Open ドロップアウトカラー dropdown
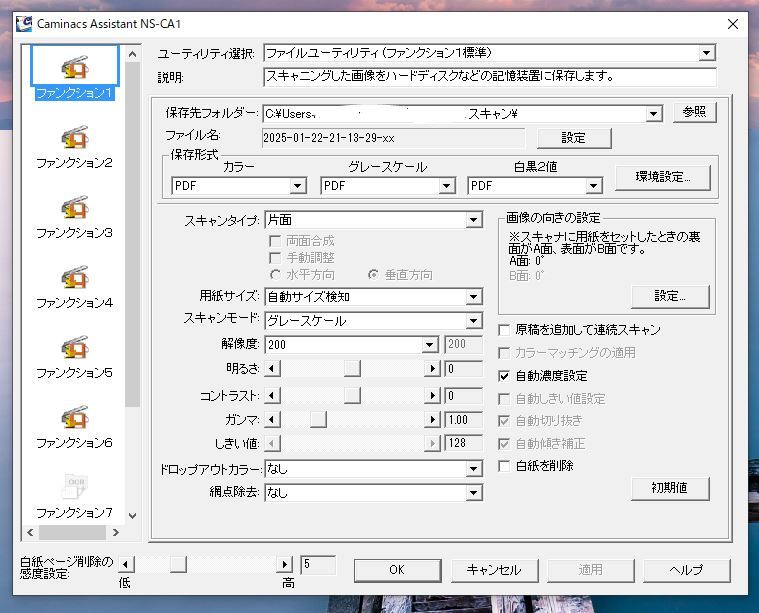The image size is (759, 613). (x=474, y=469)
